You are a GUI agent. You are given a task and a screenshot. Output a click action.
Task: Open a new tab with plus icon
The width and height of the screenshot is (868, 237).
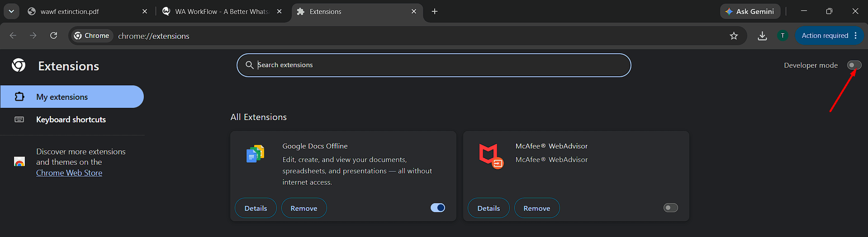[x=435, y=11]
